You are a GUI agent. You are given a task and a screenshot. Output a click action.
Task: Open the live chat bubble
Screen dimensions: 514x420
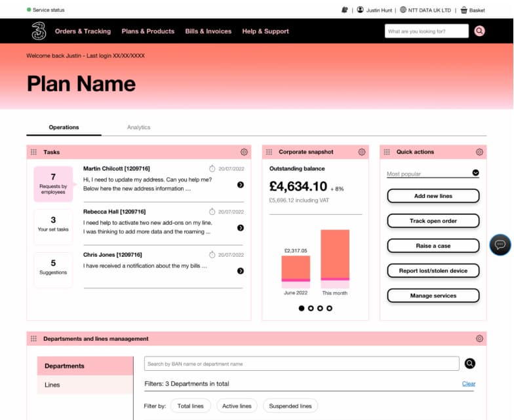[500, 245]
